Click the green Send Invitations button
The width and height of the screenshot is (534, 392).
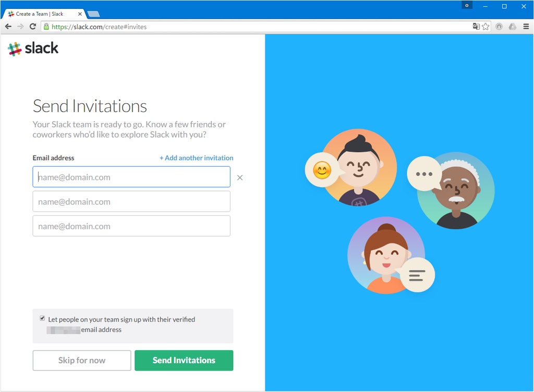[184, 360]
